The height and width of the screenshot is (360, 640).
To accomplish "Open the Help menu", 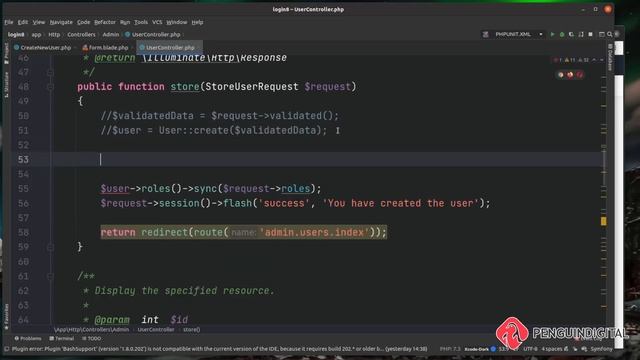I will [x=197, y=22].
